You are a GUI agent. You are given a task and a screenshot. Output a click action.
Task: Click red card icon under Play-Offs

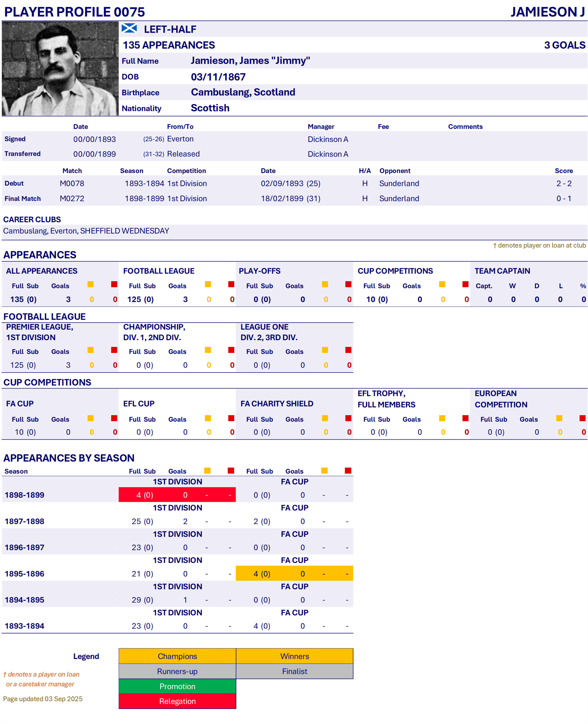click(348, 284)
